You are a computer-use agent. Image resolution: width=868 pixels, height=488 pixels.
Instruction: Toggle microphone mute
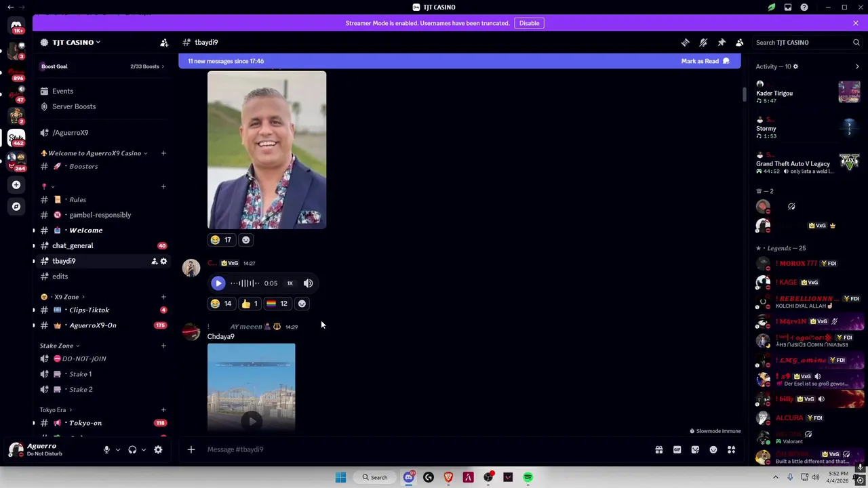coord(106,449)
